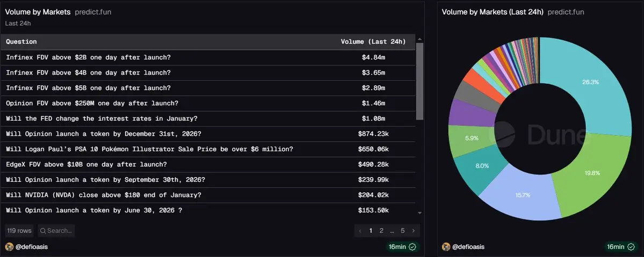Sort by the Question column header
This screenshot has height=257, width=644.
click(x=21, y=42)
